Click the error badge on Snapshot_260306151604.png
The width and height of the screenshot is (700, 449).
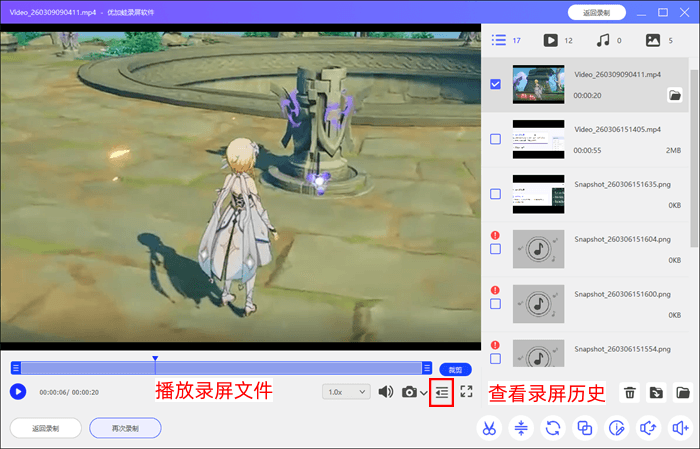coord(495,235)
